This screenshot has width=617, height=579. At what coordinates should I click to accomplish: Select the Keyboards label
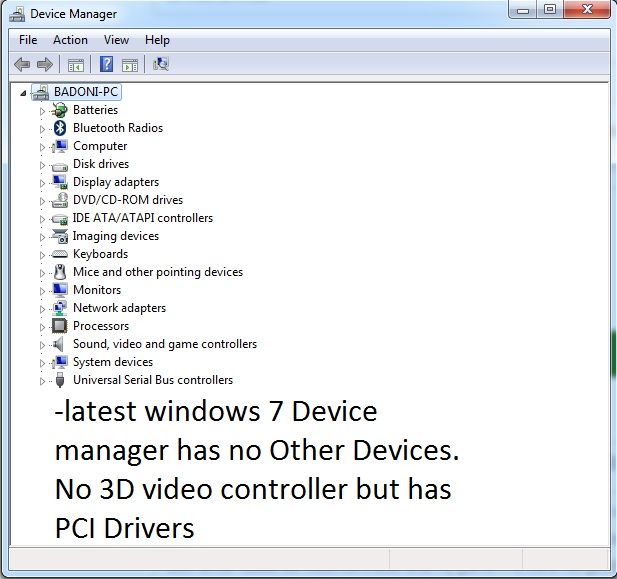coord(101,254)
